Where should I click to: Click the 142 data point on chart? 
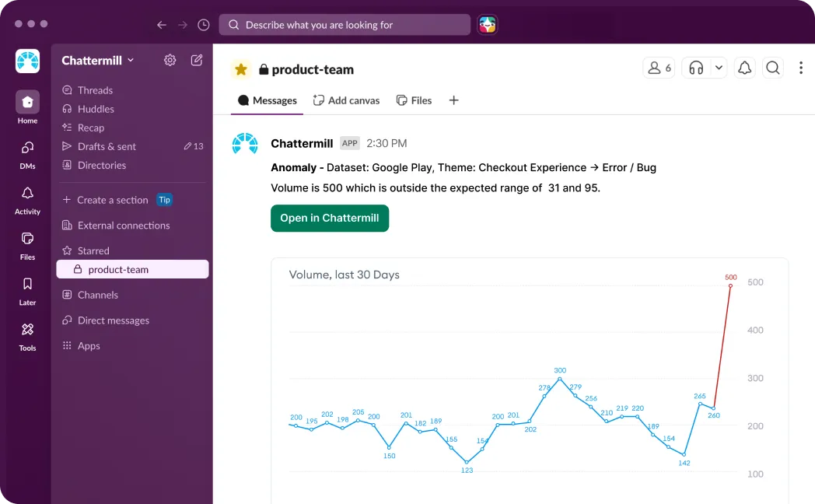684,454
